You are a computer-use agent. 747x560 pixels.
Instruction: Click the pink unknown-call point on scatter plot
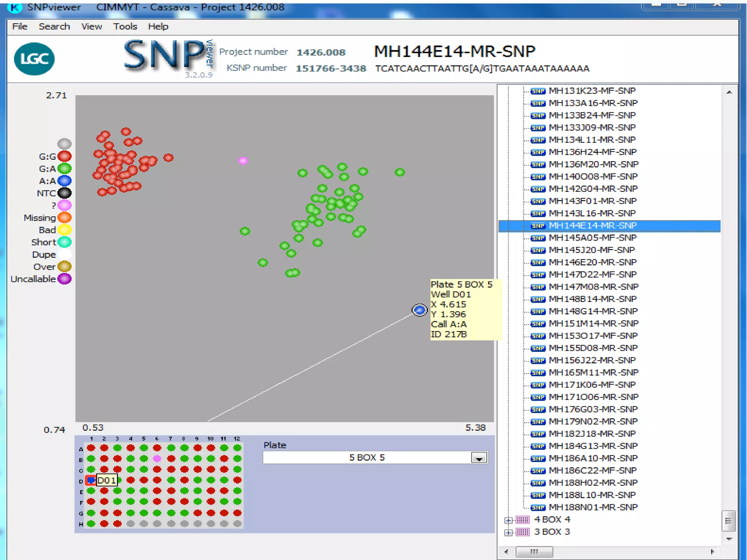coord(243,160)
